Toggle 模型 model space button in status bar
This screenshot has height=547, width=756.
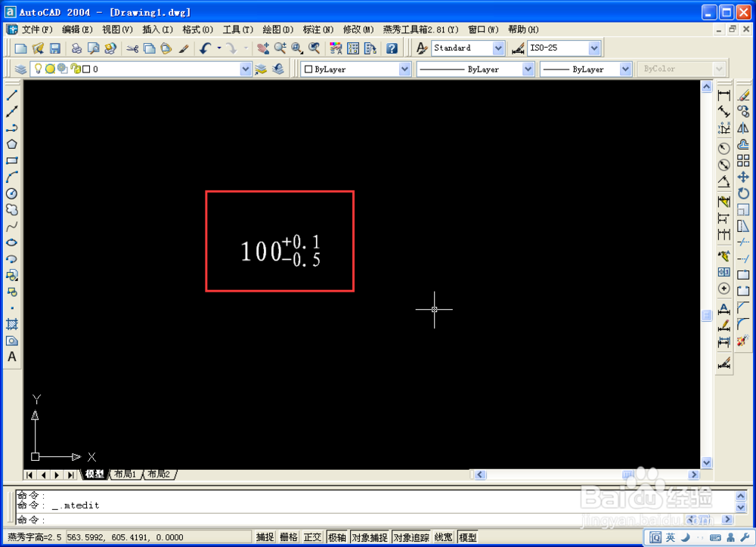point(467,537)
